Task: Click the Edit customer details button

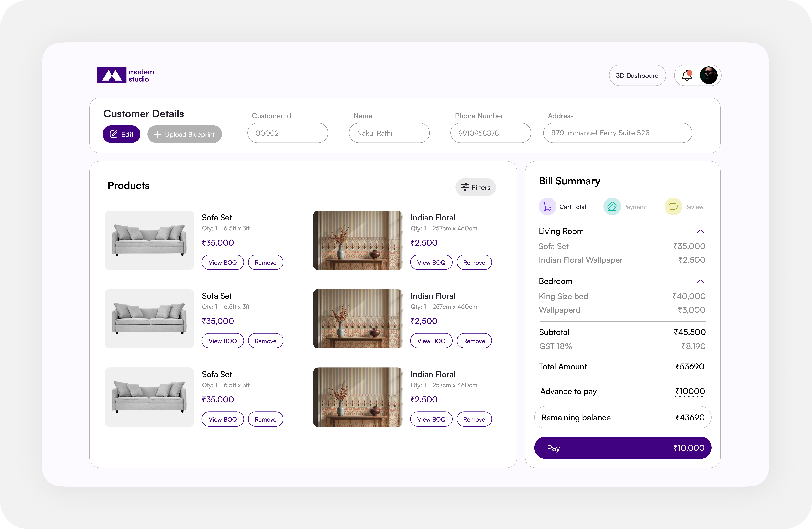Action: pos(121,134)
